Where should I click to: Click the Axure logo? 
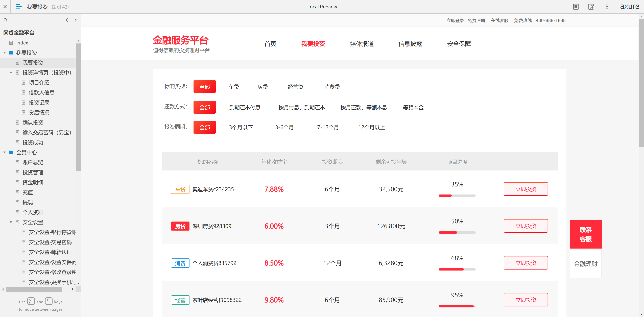point(629,7)
